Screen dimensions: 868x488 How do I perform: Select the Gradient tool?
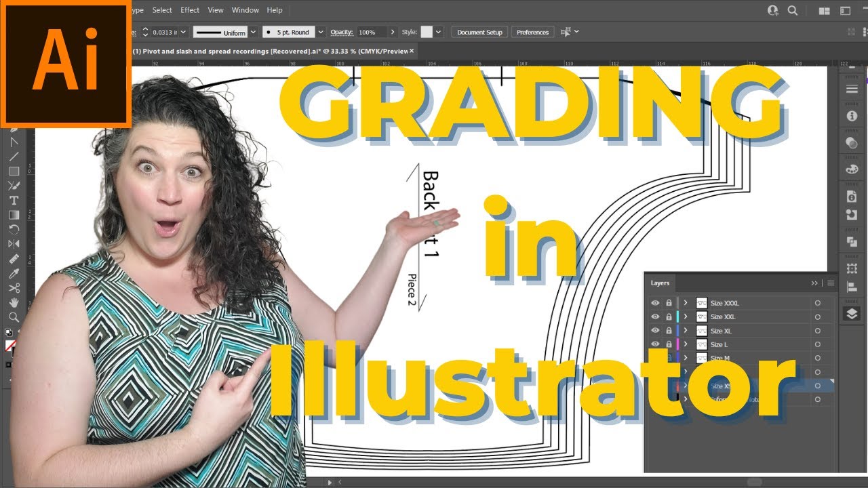point(14,215)
